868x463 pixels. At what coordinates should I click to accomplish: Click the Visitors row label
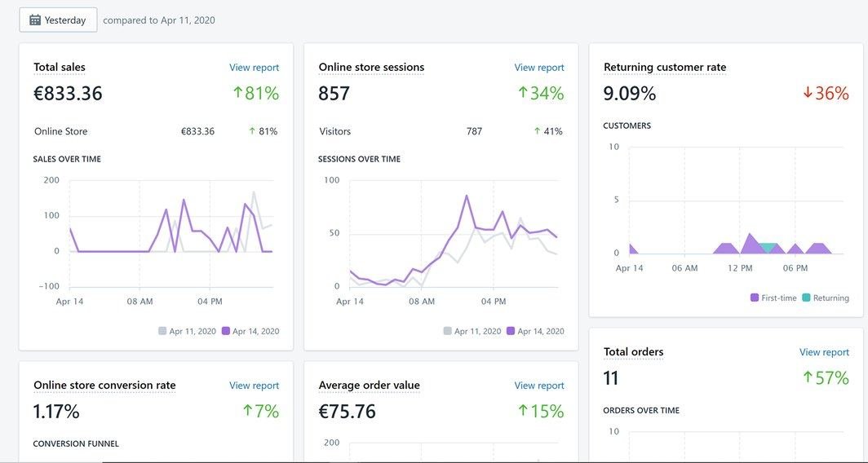[x=335, y=132]
